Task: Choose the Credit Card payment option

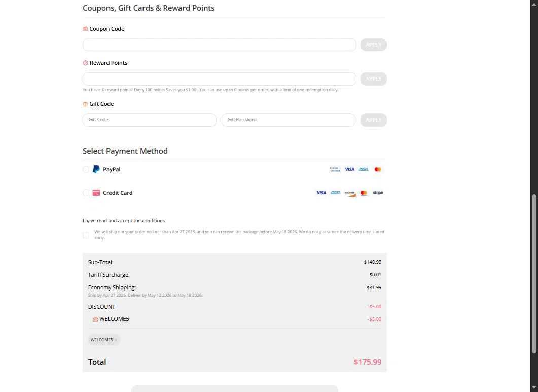Action: 86,193
